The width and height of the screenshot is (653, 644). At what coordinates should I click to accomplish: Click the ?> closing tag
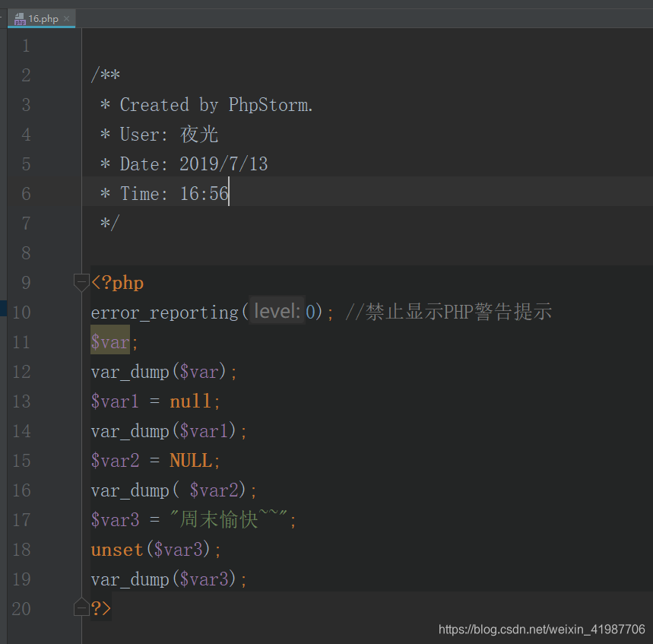(x=101, y=608)
